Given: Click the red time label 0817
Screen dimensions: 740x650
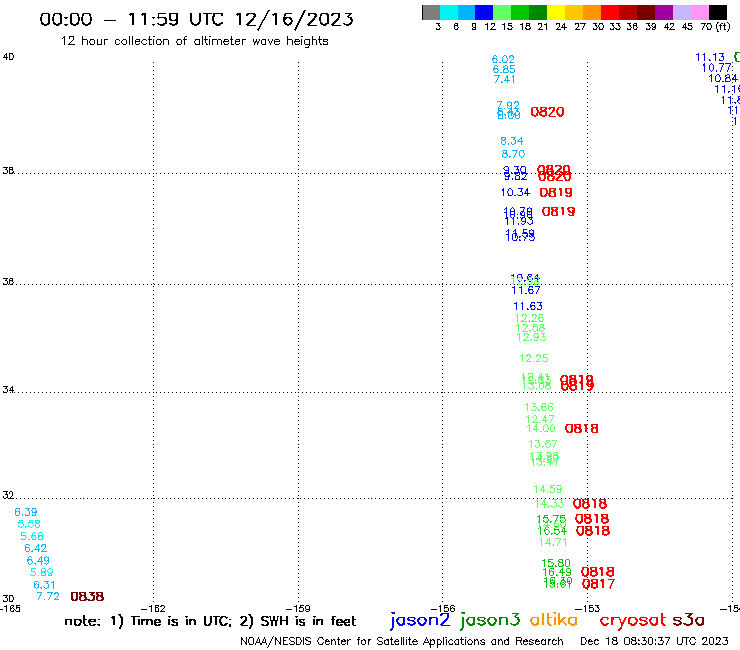Looking at the screenshot, I should (598, 584).
